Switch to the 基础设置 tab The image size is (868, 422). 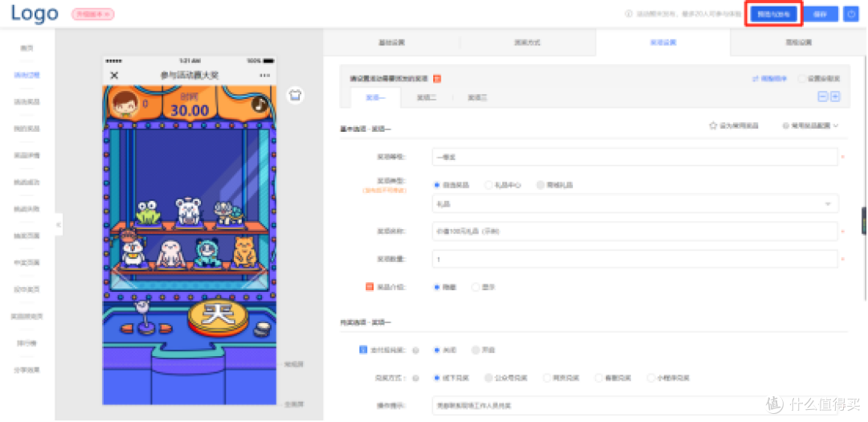point(391,43)
